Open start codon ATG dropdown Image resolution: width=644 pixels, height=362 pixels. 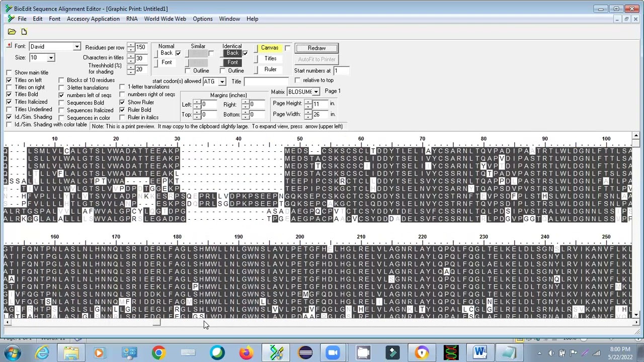(222, 82)
